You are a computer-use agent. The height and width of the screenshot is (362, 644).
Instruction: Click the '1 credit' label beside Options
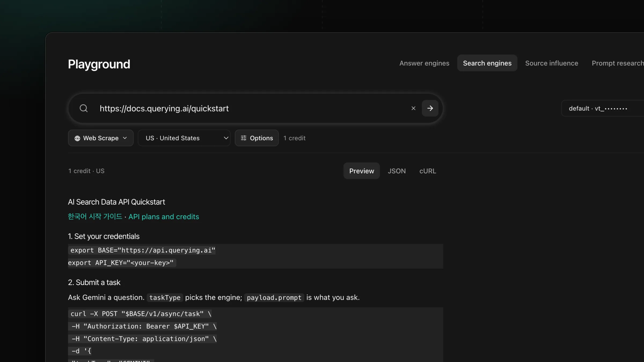[x=294, y=138]
